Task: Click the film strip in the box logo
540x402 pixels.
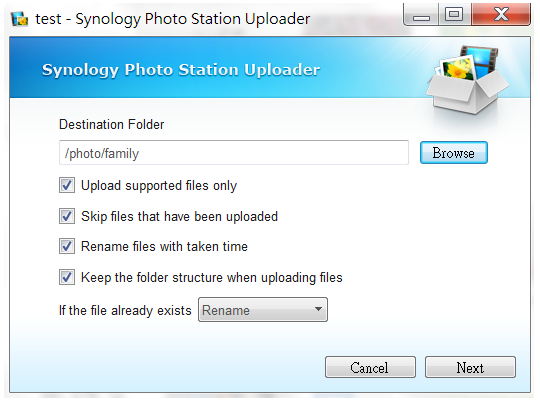Action: 484,59
